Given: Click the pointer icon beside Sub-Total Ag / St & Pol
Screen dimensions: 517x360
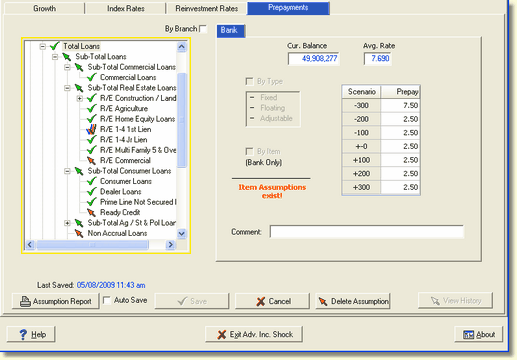Looking at the screenshot, I should 79,223.
